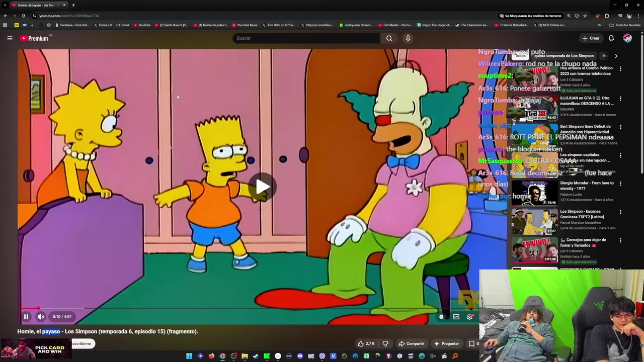Click the Crear button
Image resolution: width=644 pixels, height=362 pixels.
click(591, 38)
